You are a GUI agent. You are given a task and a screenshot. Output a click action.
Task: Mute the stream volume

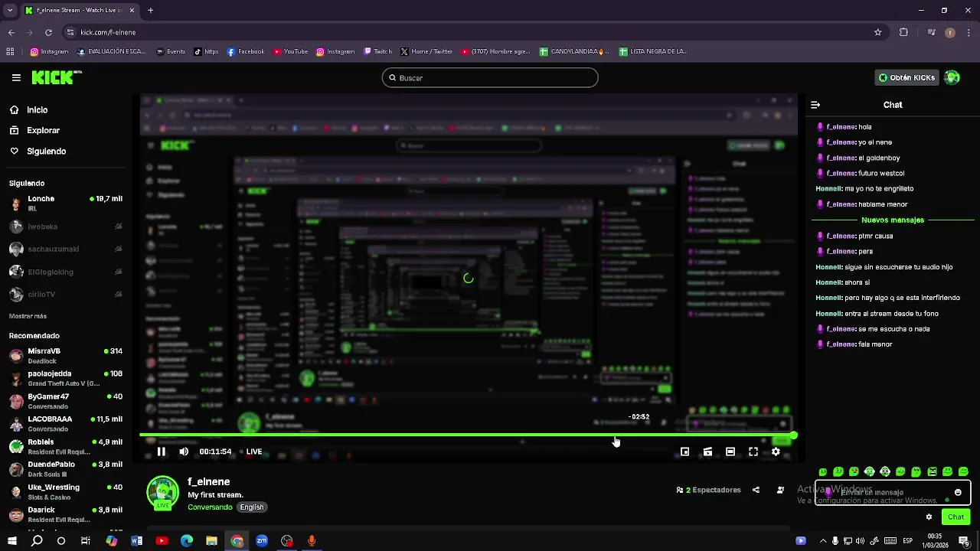click(x=184, y=452)
